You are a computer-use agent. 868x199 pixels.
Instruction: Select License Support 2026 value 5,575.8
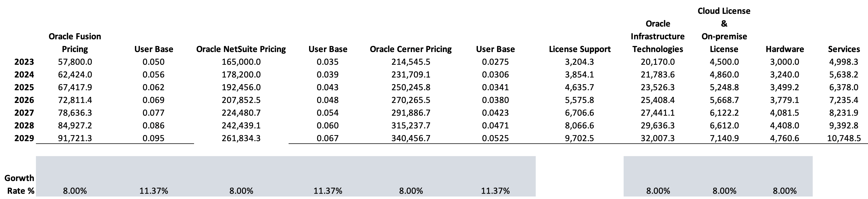pos(579,100)
